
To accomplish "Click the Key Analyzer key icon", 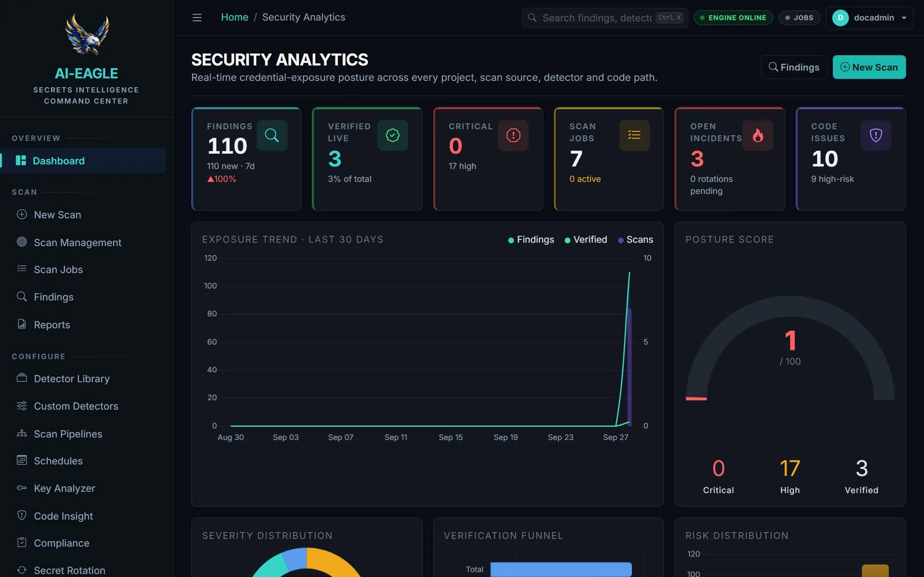I will tap(22, 488).
